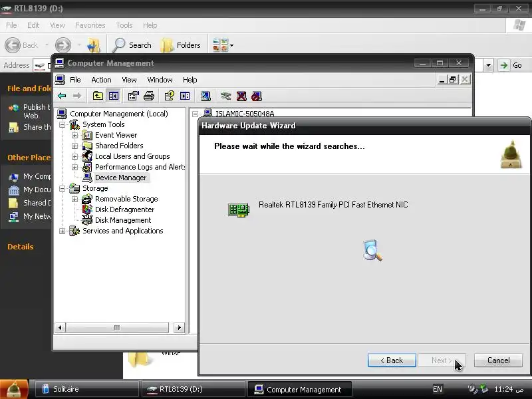Collapse the Storage node
Screen dimensions: 532x399
(x=62, y=189)
